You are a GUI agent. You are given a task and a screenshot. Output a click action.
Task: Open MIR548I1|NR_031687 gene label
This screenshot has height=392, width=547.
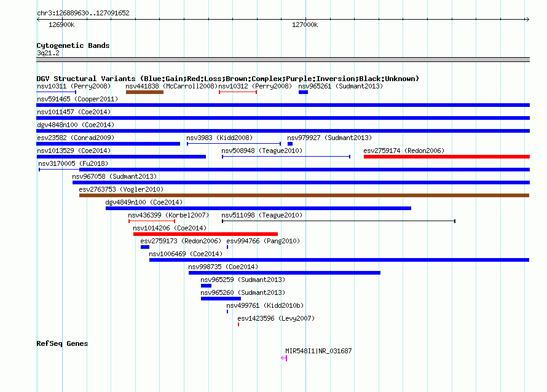[318, 351]
